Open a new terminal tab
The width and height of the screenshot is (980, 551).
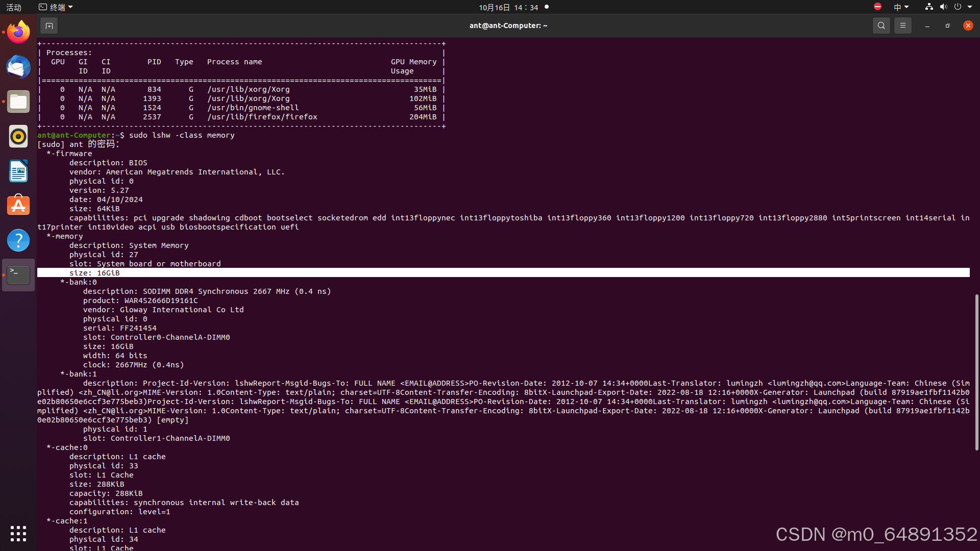click(x=49, y=26)
